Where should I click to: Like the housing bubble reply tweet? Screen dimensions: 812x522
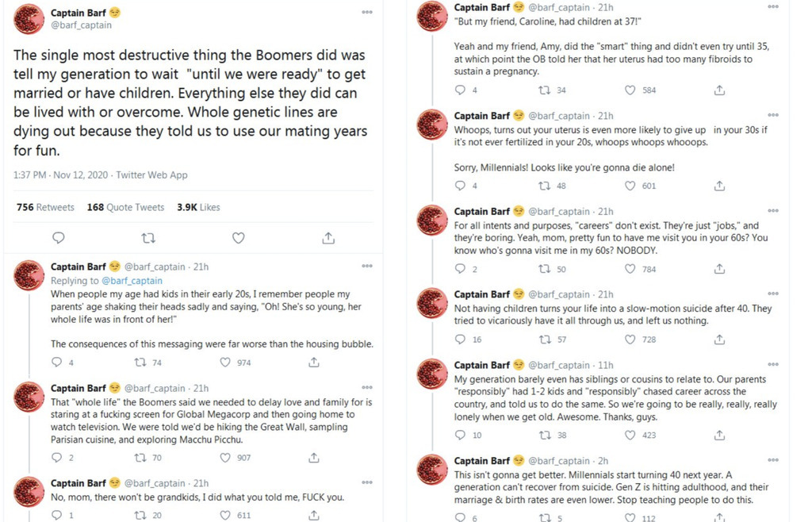(x=225, y=363)
